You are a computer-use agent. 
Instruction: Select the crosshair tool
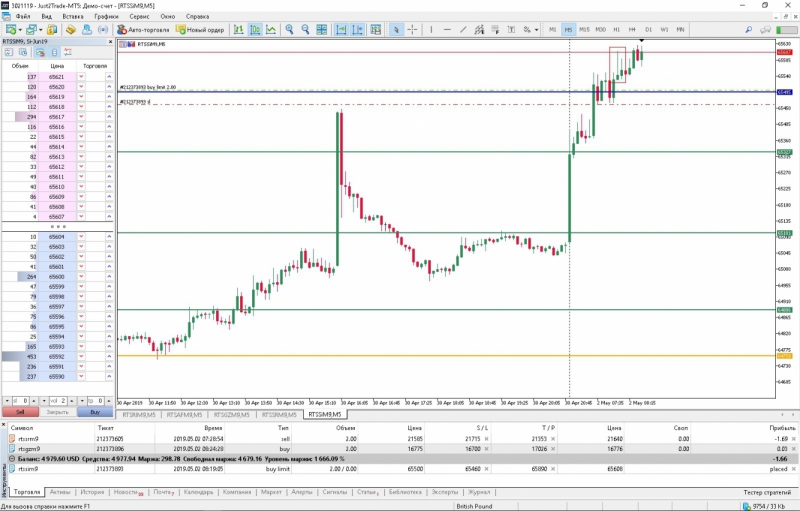(x=412, y=30)
